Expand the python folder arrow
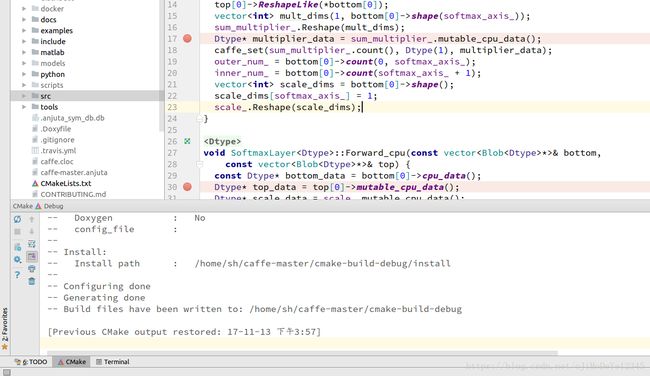 24,74
